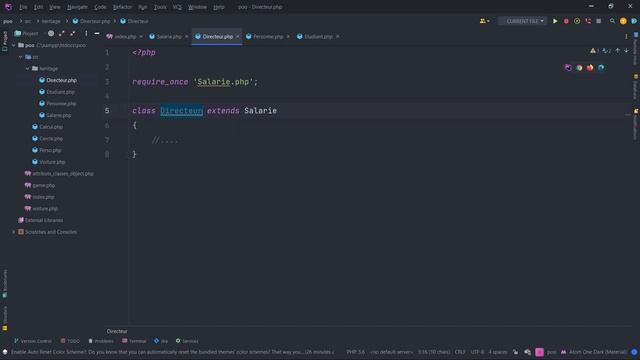Click the Atom One Dark theme status widget

click(593, 352)
